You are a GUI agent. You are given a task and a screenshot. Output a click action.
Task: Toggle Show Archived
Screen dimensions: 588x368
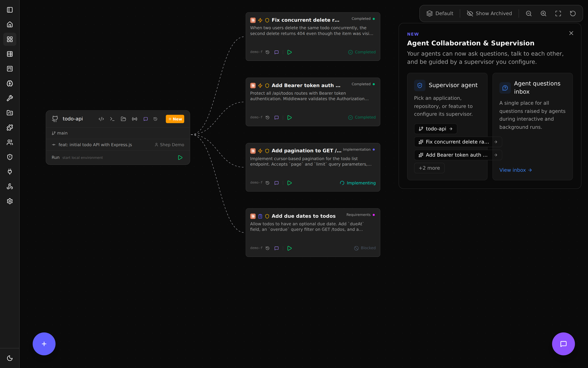[489, 14]
